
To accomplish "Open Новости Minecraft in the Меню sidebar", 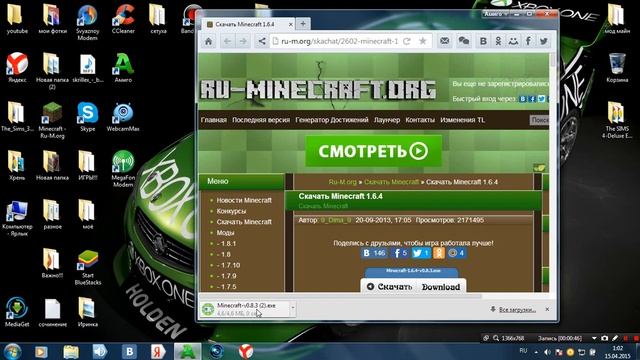I will [x=244, y=200].
